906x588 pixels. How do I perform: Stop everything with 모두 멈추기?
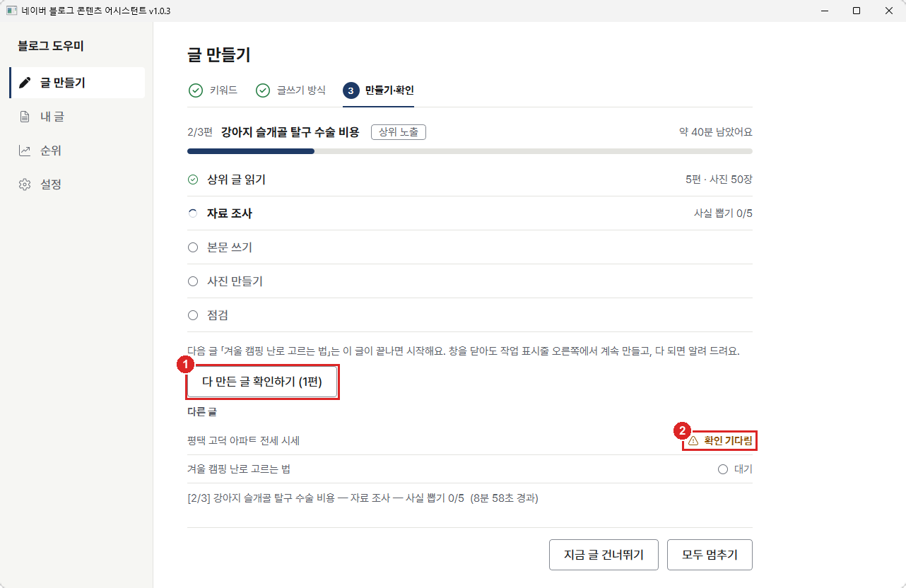point(710,555)
